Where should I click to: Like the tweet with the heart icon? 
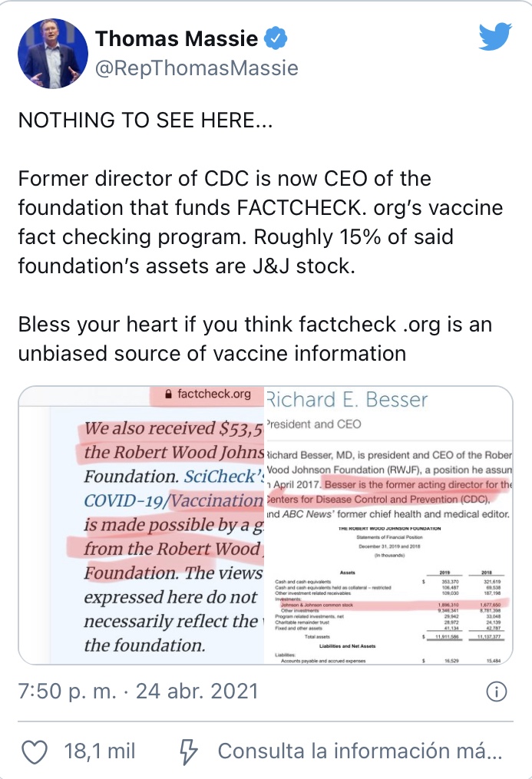[x=35, y=751]
